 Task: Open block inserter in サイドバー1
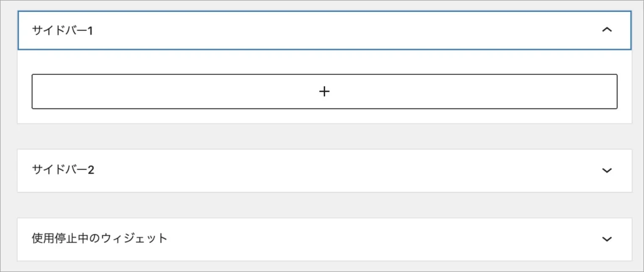tap(324, 91)
